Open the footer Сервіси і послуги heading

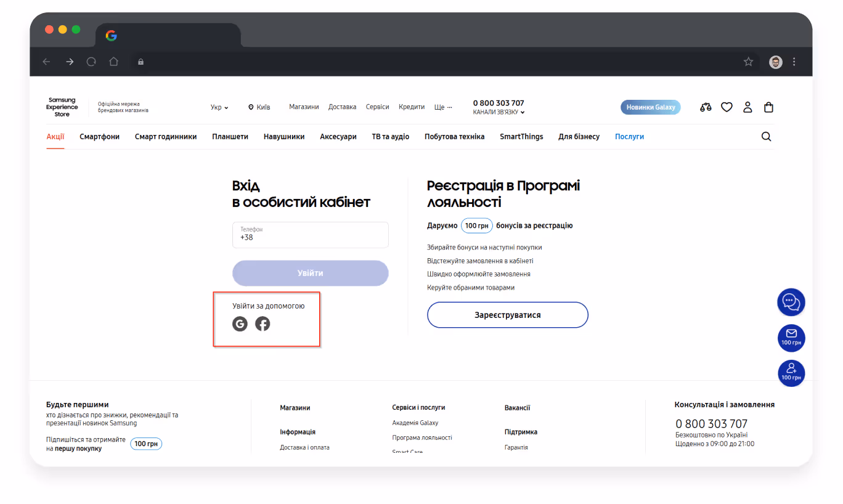point(418,407)
